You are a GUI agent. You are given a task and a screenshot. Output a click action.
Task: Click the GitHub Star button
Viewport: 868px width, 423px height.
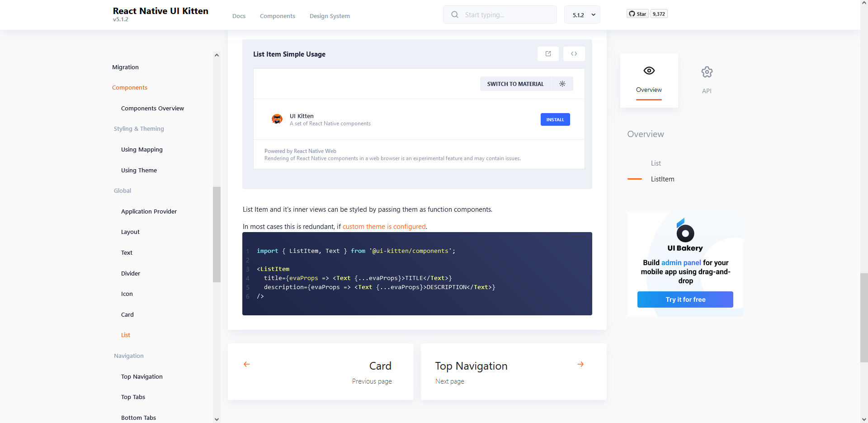[x=637, y=14]
